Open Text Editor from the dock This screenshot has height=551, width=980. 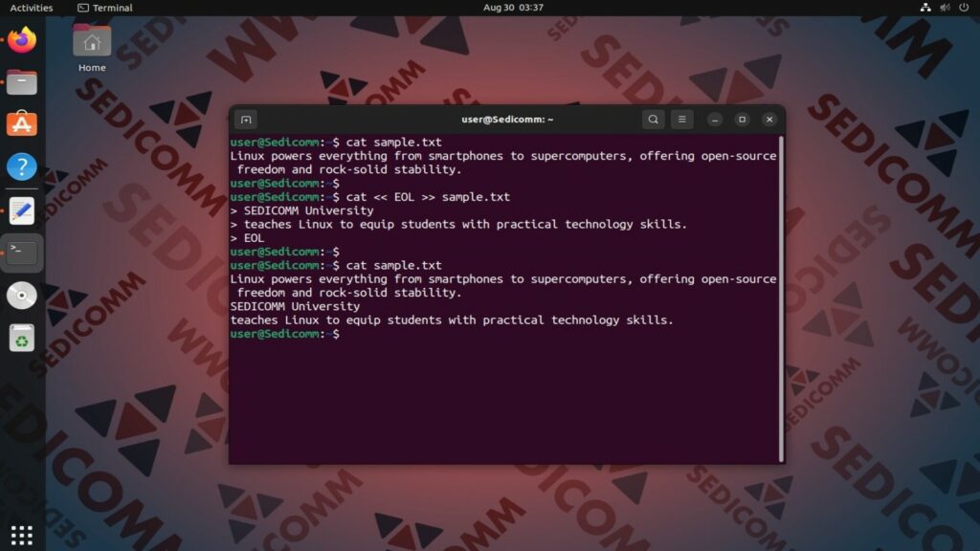[x=22, y=211]
